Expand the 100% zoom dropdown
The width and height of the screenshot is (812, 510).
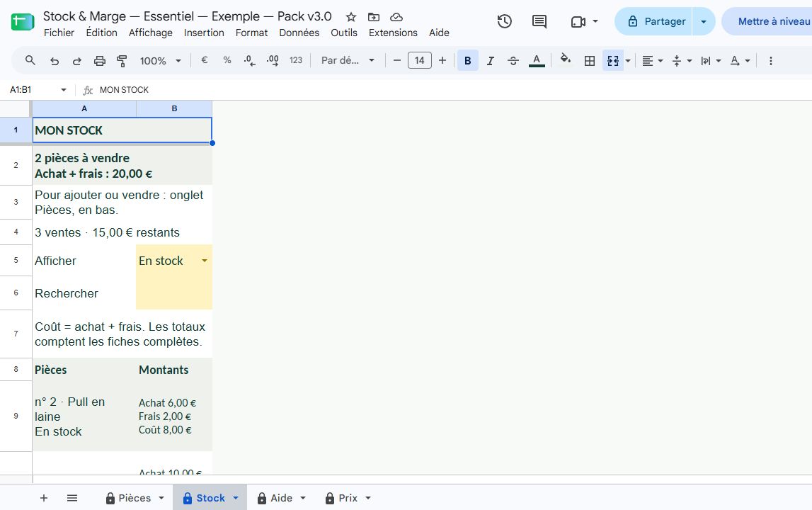coord(161,61)
